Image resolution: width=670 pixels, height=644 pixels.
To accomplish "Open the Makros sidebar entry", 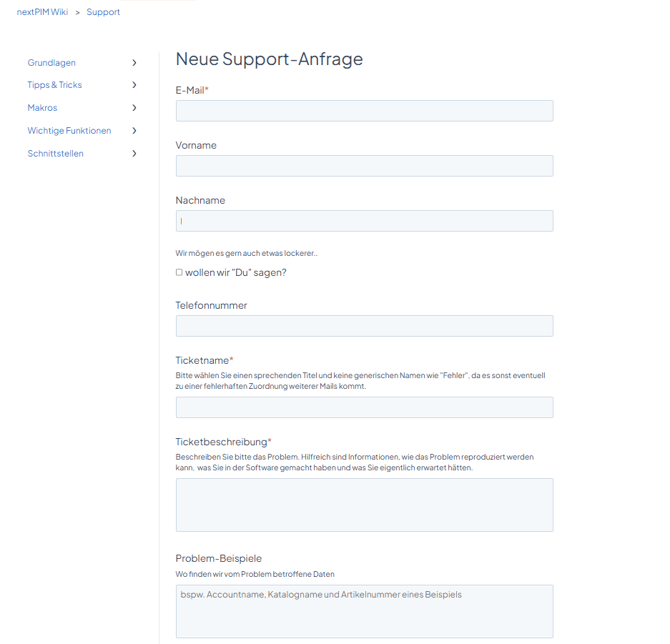I will [x=43, y=108].
